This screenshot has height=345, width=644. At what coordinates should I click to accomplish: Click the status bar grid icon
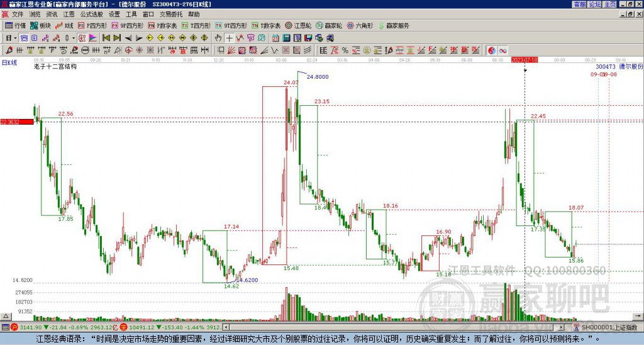click(x=5, y=327)
